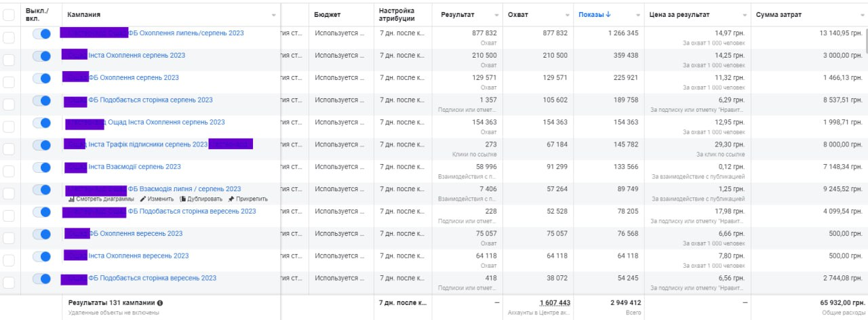Click the vertical scrollbar on right edge

click(x=865, y=41)
